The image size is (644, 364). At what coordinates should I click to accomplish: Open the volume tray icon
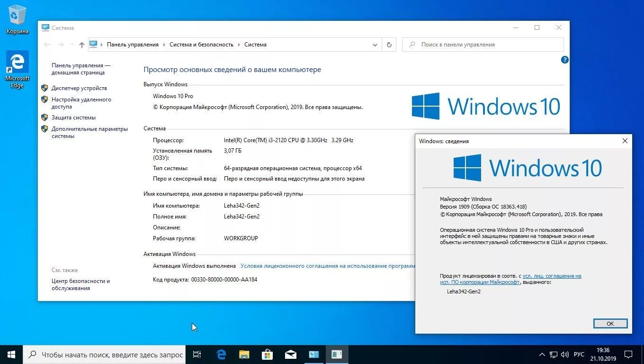point(565,355)
